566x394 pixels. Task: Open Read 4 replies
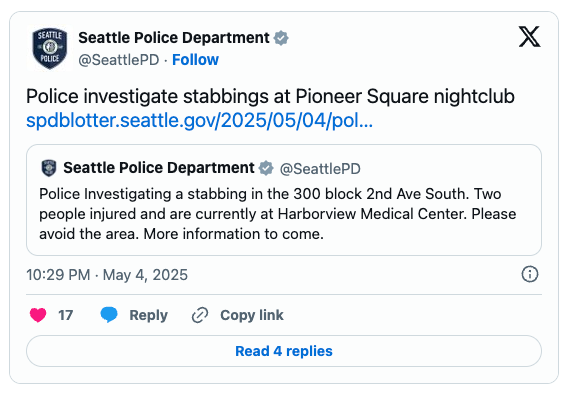pyautogui.click(x=284, y=351)
